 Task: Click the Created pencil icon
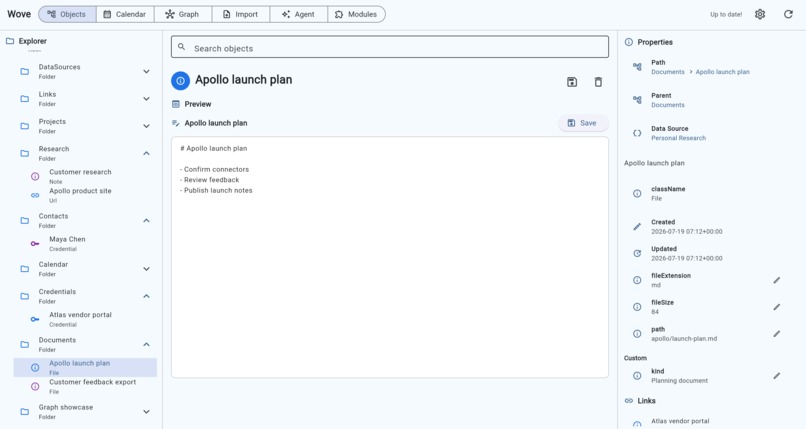[637, 227]
